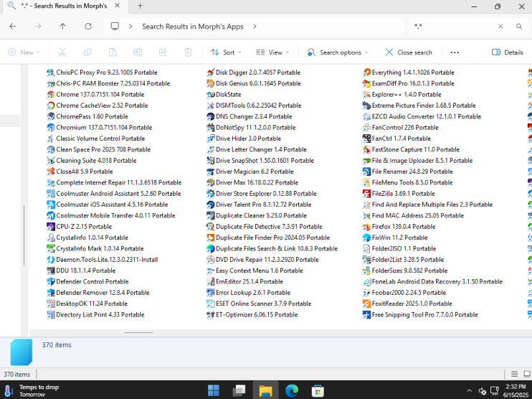The image size is (532, 399).
Task: Show hidden system tray icons
Action: 469,391
